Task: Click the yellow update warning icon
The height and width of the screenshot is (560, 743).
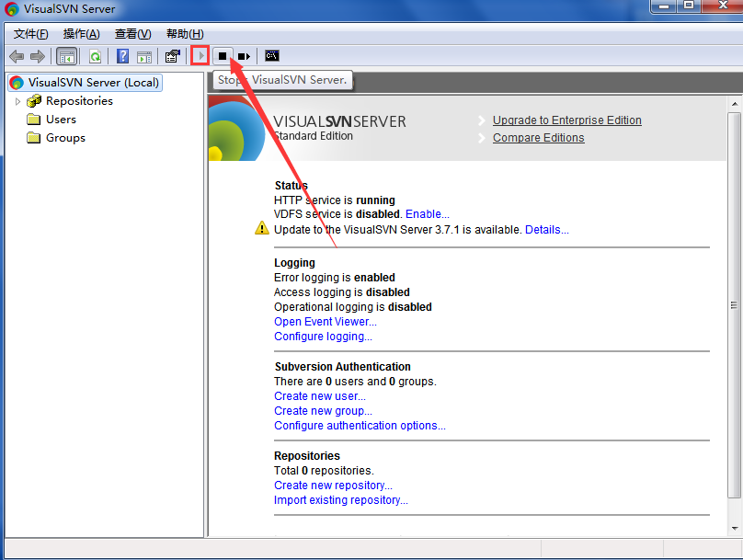Action: click(261, 228)
